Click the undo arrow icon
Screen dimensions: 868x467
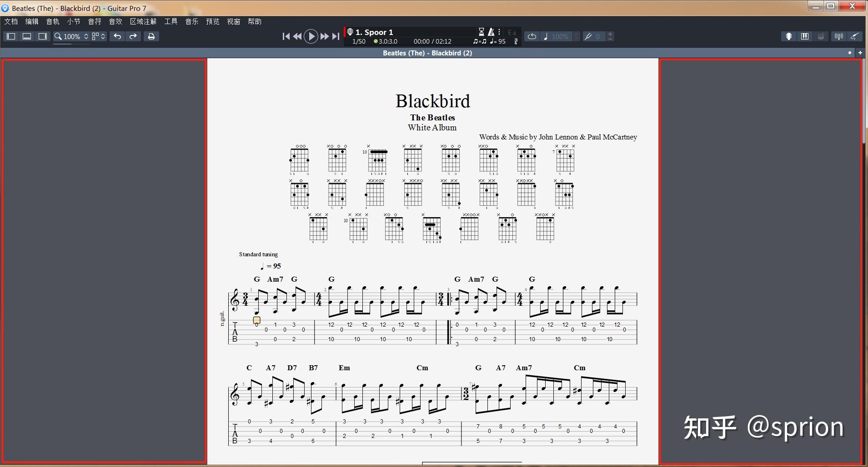point(117,36)
